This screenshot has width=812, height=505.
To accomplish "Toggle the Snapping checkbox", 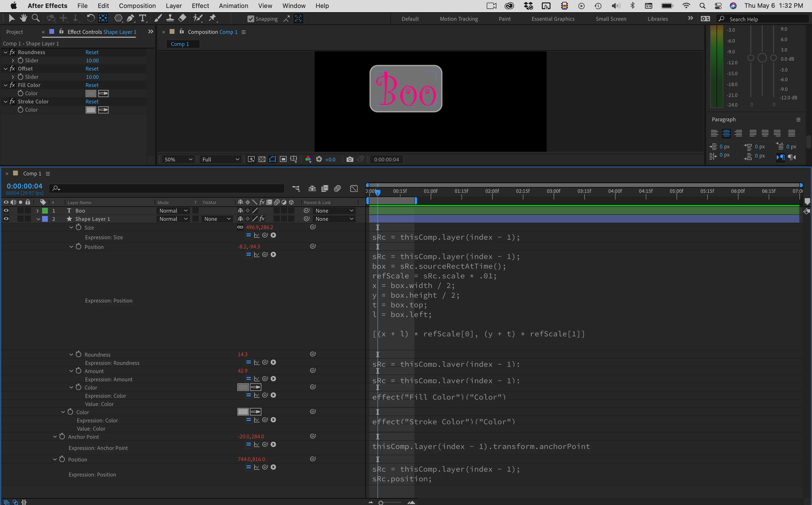I will (251, 19).
